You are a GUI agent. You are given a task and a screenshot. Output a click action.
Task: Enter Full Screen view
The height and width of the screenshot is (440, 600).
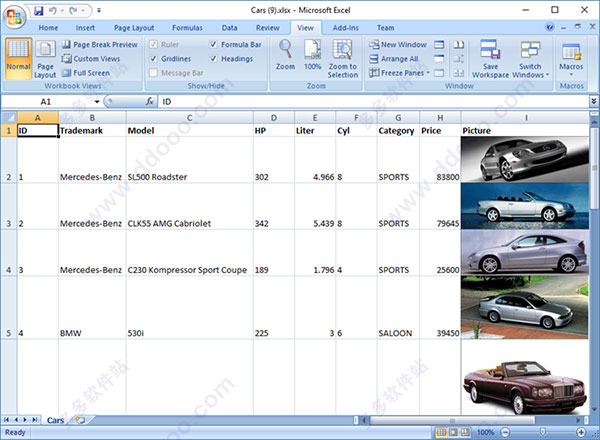(x=86, y=73)
